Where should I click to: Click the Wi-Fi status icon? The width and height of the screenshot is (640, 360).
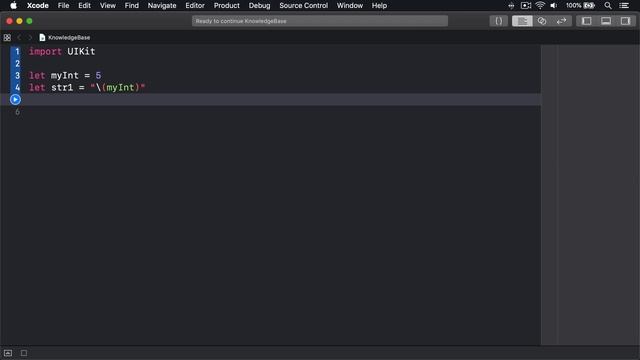[540, 5]
